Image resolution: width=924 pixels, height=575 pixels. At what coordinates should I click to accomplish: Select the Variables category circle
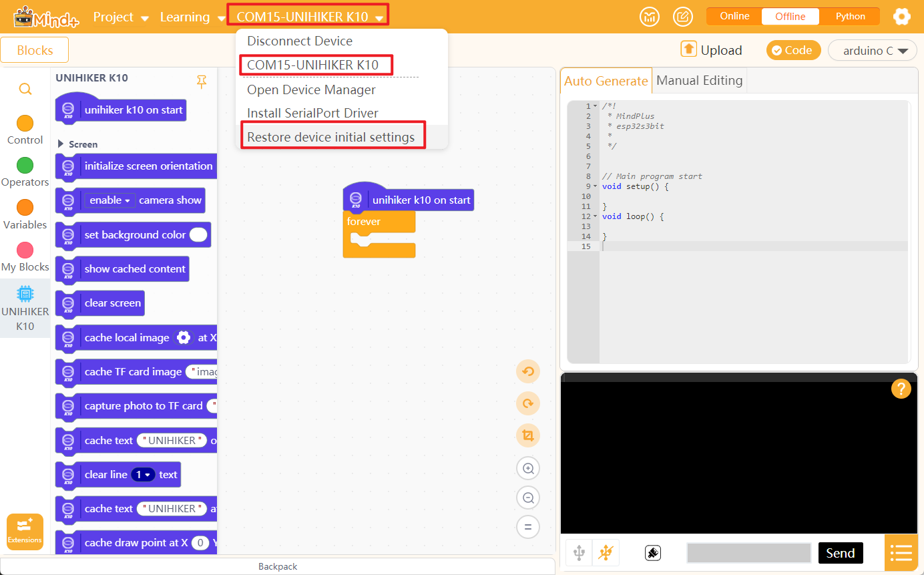(25, 208)
